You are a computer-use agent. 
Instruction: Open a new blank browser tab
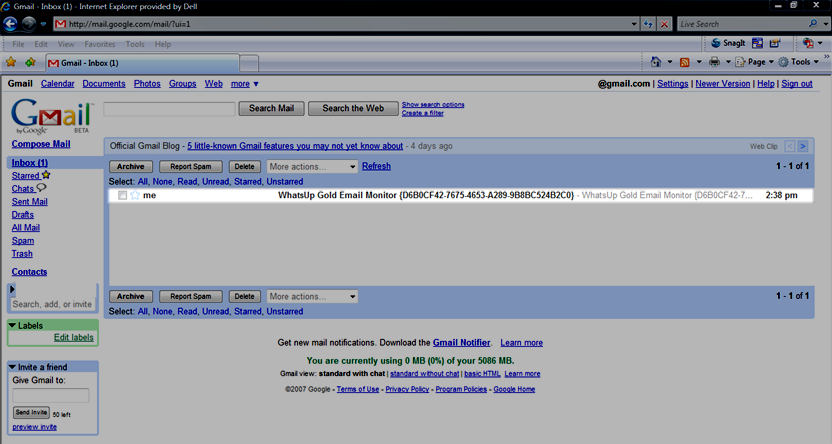point(249,63)
